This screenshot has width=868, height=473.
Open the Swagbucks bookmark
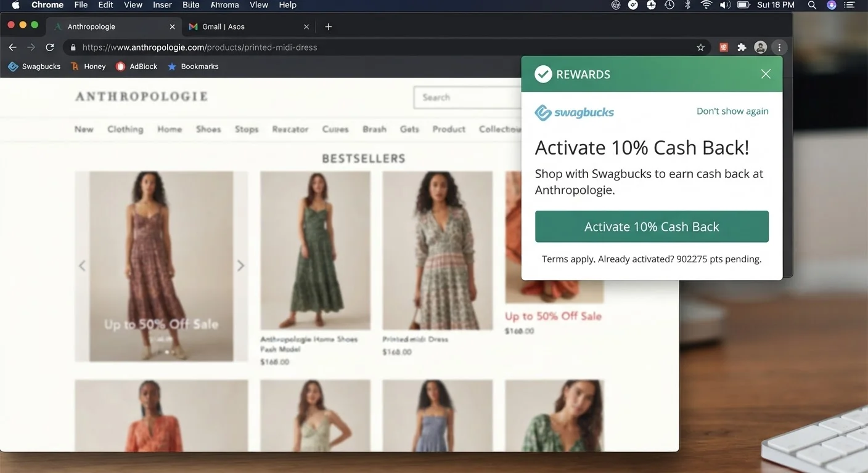tap(34, 67)
